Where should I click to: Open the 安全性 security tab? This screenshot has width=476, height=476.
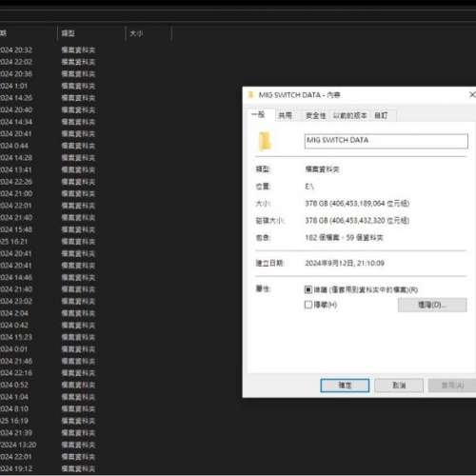[x=315, y=115]
